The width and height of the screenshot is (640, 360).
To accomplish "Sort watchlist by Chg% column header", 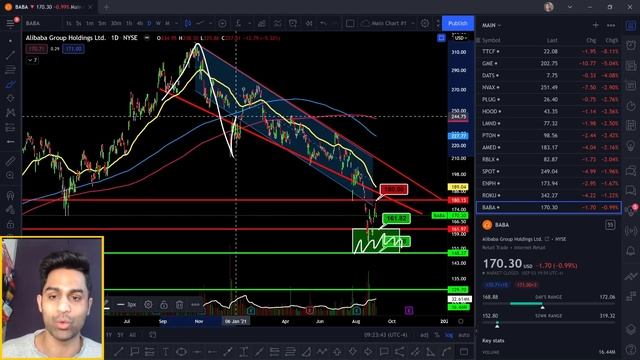I will coord(611,40).
